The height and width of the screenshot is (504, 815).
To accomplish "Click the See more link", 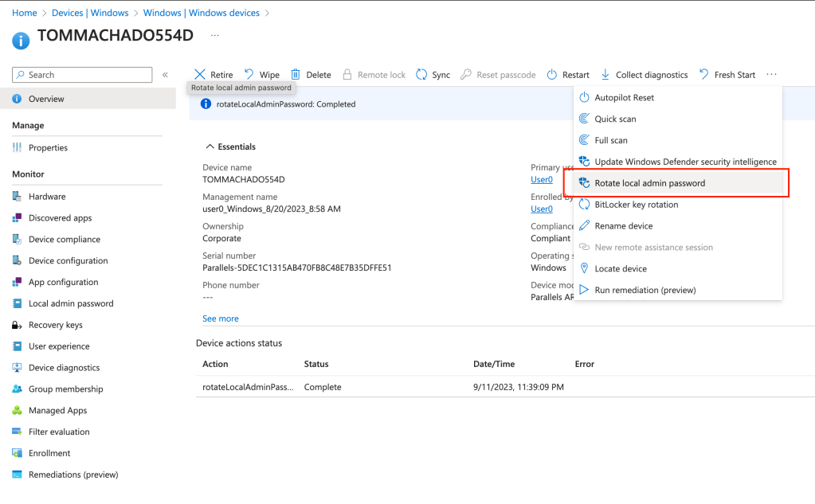I will coord(221,318).
